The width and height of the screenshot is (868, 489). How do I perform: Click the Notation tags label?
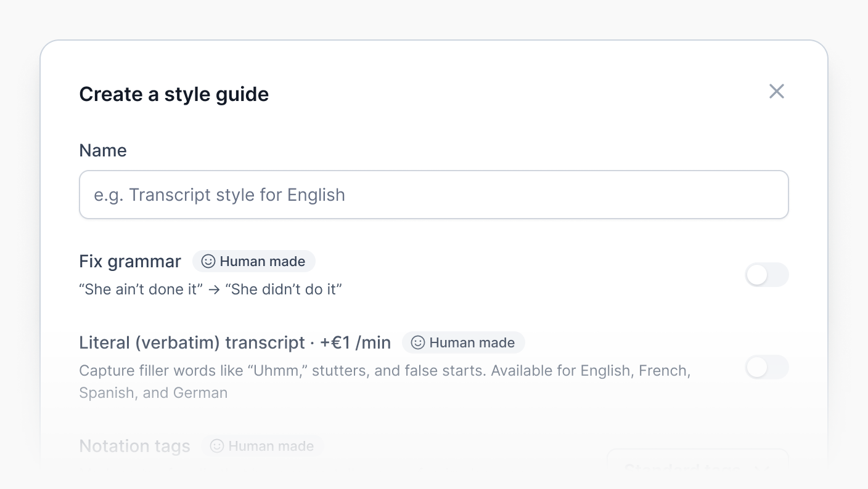tap(134, 446)
